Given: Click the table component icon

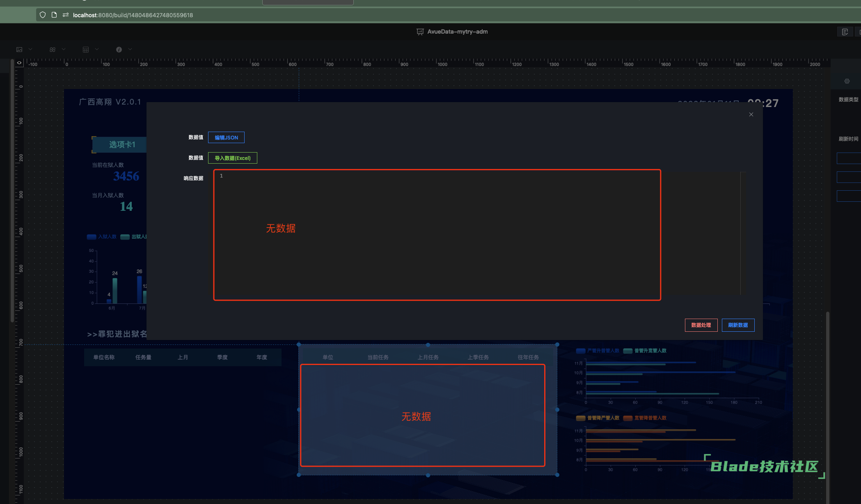Looking at the screenshot, I should point(86,50).
